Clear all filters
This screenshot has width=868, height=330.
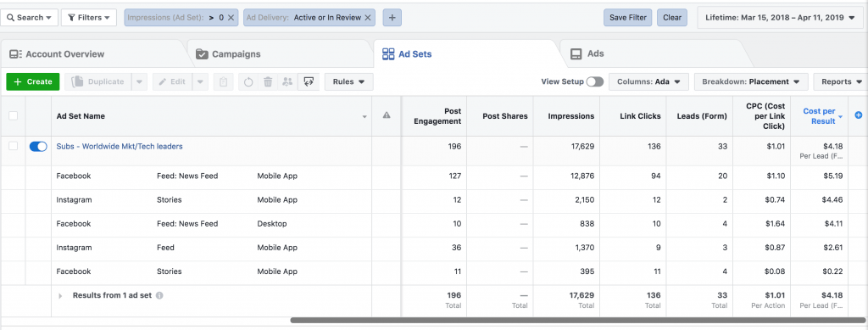(x=672, y=18)
